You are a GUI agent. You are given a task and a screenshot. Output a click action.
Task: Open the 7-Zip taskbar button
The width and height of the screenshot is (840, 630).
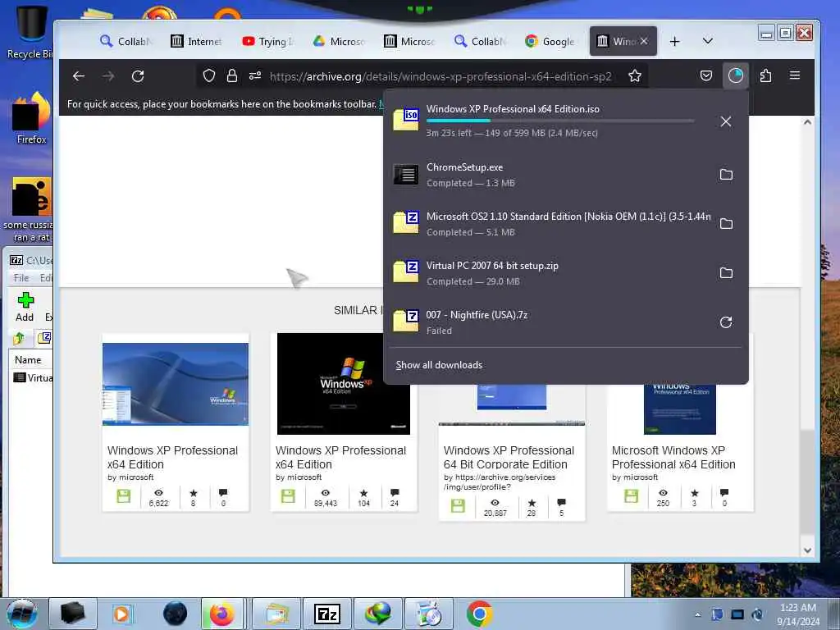[x=327, y=614]
